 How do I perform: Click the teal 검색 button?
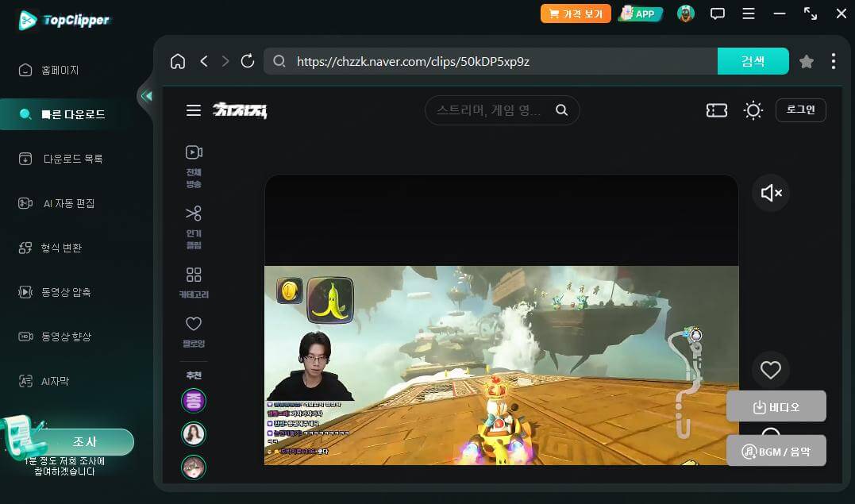[x=753, y=61]
